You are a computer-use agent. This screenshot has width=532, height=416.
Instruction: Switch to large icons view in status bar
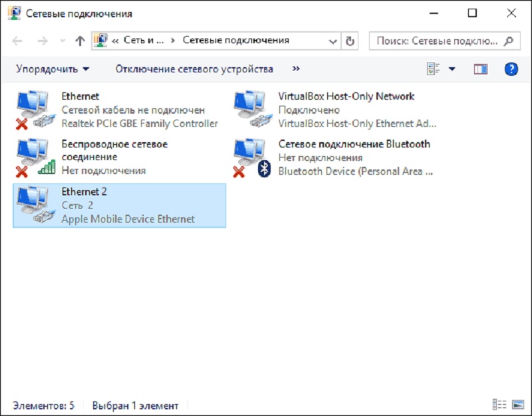point(518,405)
